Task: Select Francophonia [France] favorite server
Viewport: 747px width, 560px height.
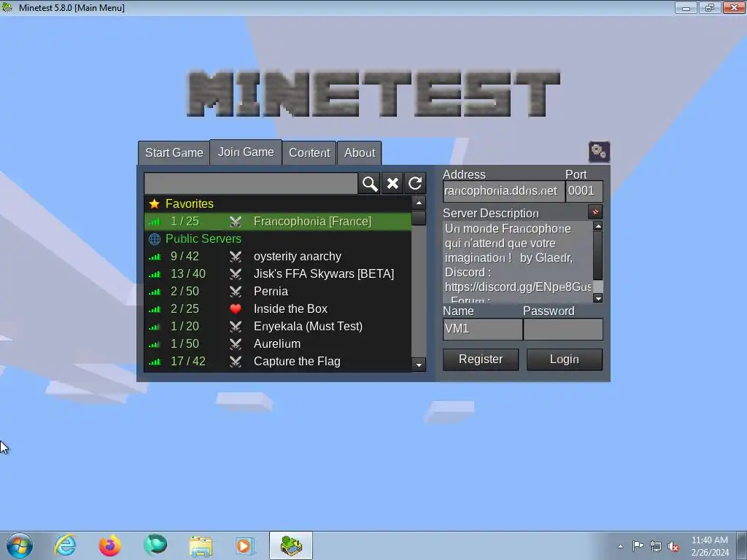Action: point(278,222)
